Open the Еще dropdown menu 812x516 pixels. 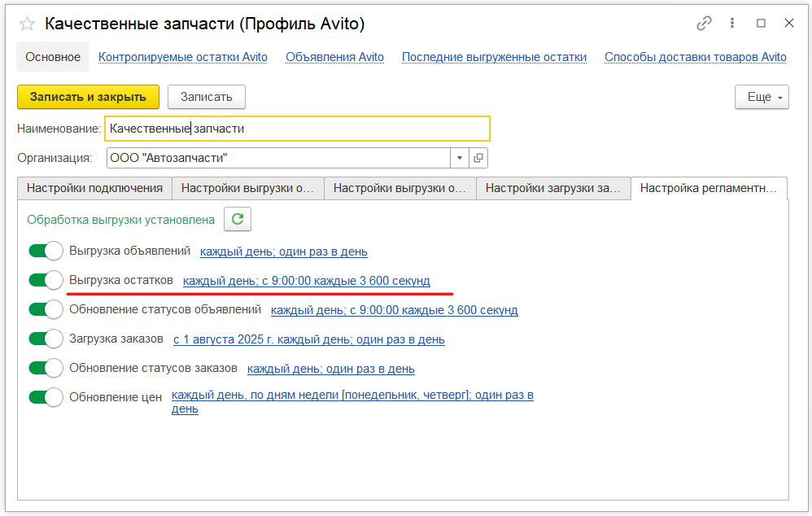tap(762, 97)
